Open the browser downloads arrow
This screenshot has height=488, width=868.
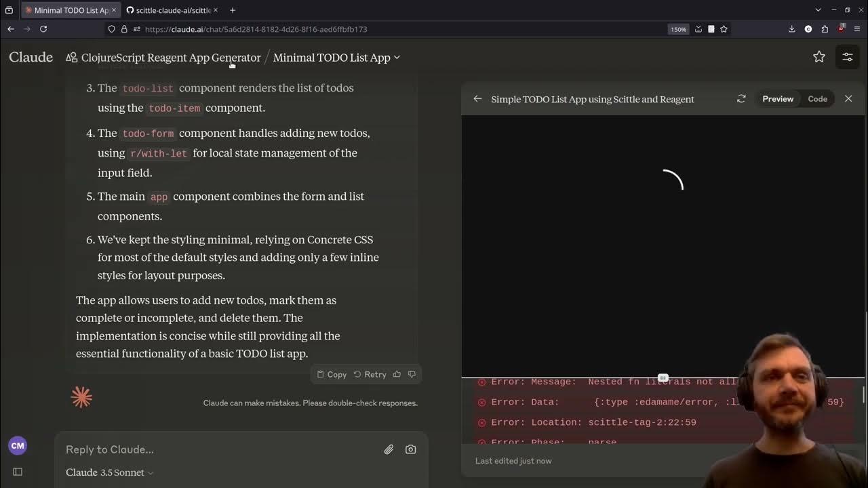pyautogui.click(x=791, y=29)
